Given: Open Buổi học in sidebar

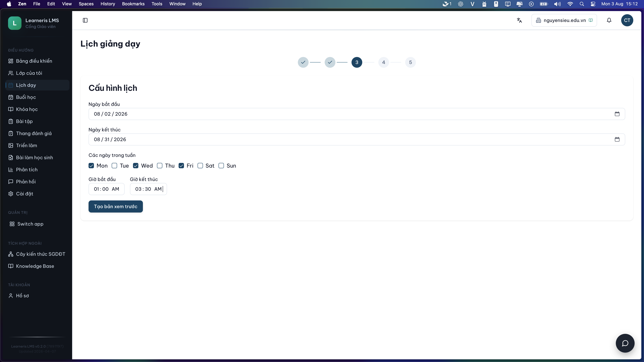Looking at the screenshot, I should pyautogui.click(x=37, y=97).
